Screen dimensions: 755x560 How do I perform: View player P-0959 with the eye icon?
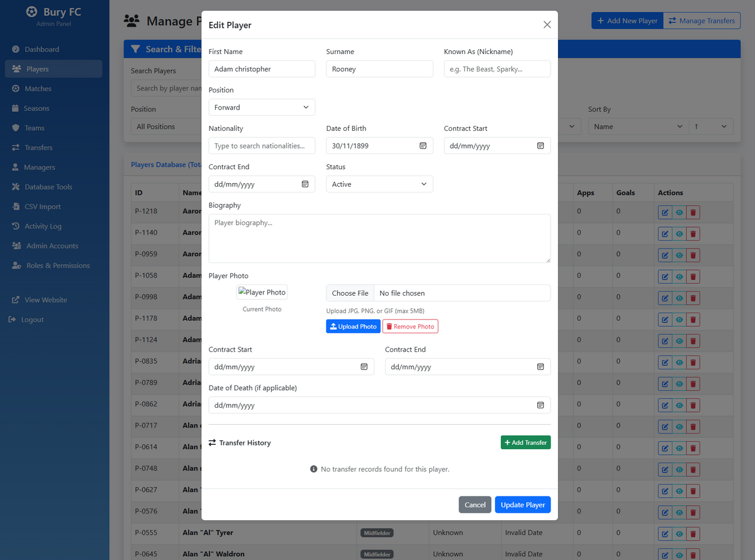679,255
